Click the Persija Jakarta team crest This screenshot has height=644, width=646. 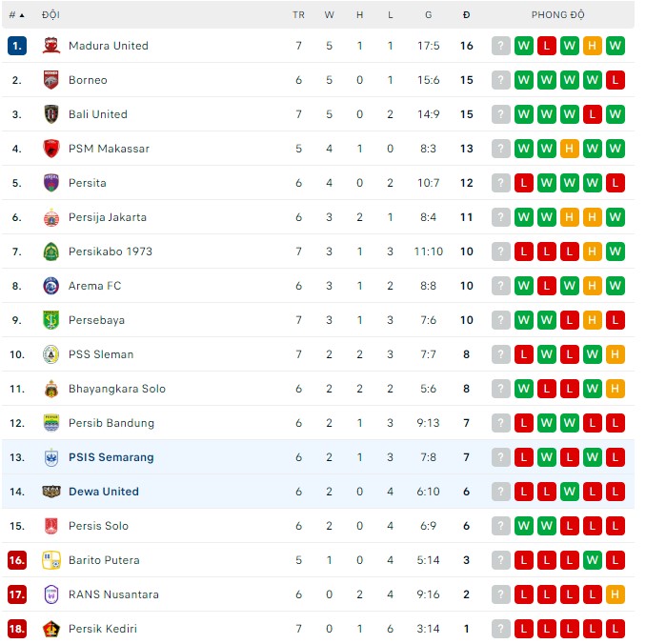[51, 217]
